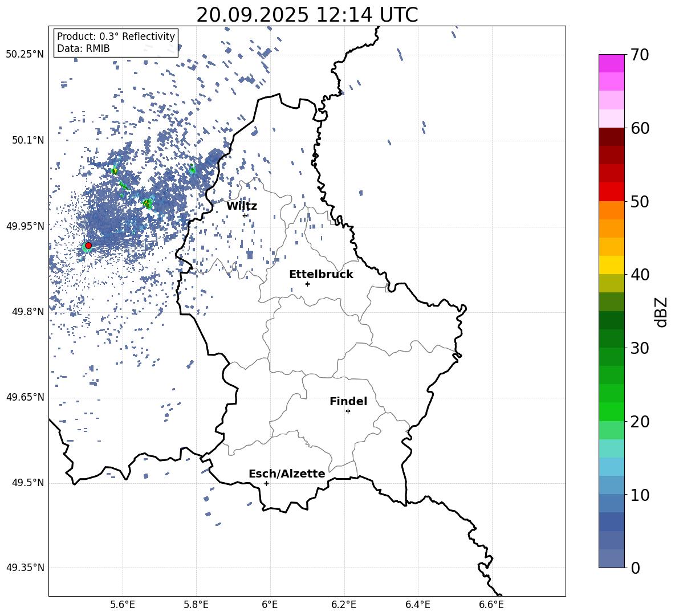Click the 50.1°N latitude label
This screenshot has width=675, height=616.
coord(28,141)
